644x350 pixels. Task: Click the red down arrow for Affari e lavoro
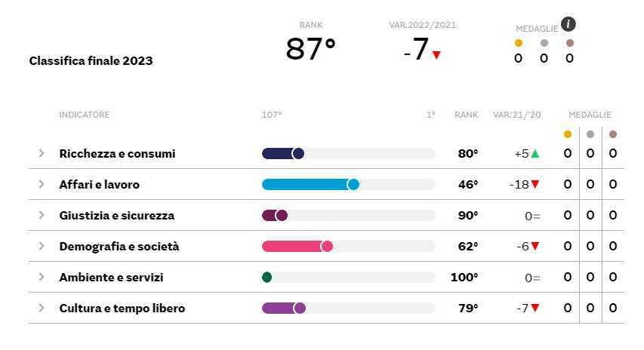[x=535, y=185]
